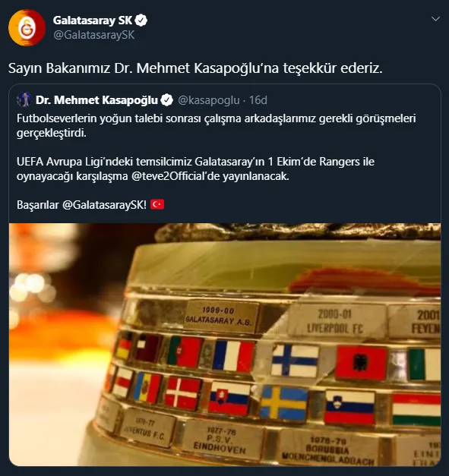Viewport: 449px width, 476px height.
Task: Click the verified badge beside Dr. Mehmet Kasapoğlu
Action: pyautogui.click(x=167, y=100)
